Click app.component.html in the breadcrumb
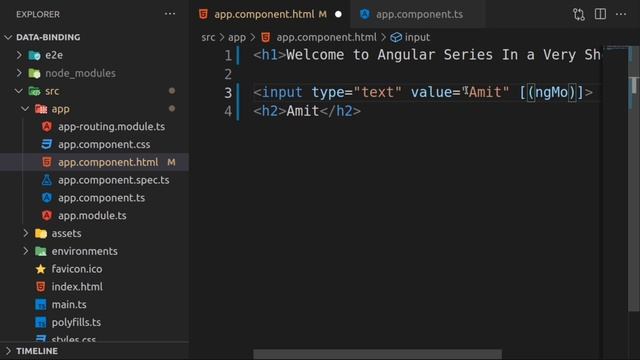The width and height of the screenshot is (640, 360). (327, 38)
